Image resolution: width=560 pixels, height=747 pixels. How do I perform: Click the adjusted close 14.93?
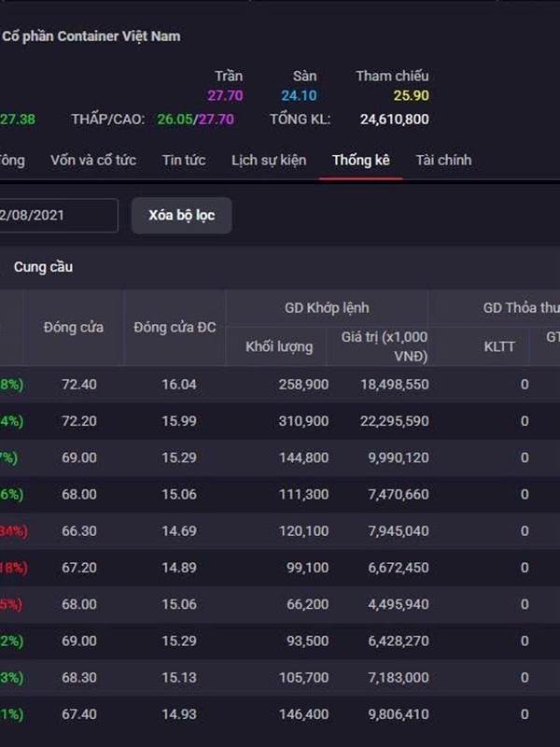[x=179, y=714]
